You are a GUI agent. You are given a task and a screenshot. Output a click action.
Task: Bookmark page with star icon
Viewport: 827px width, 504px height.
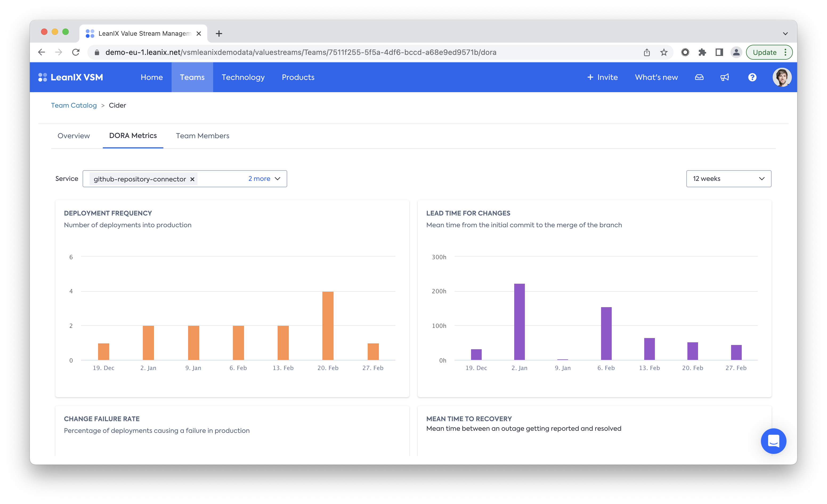(664, 52)
